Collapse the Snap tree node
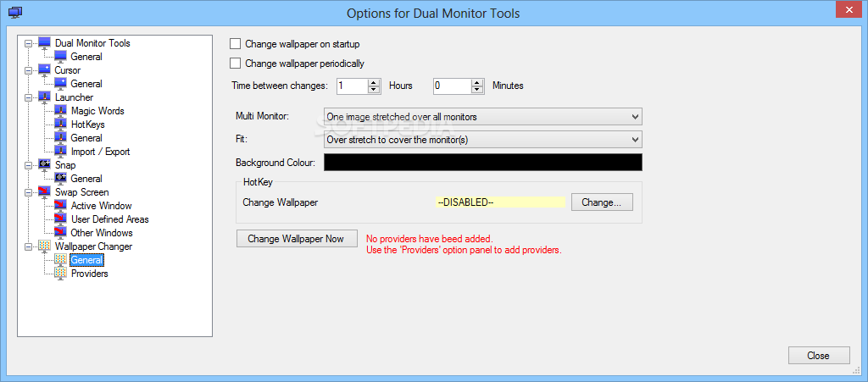Screen dimensions: 868x382 [x=29, y=165]
